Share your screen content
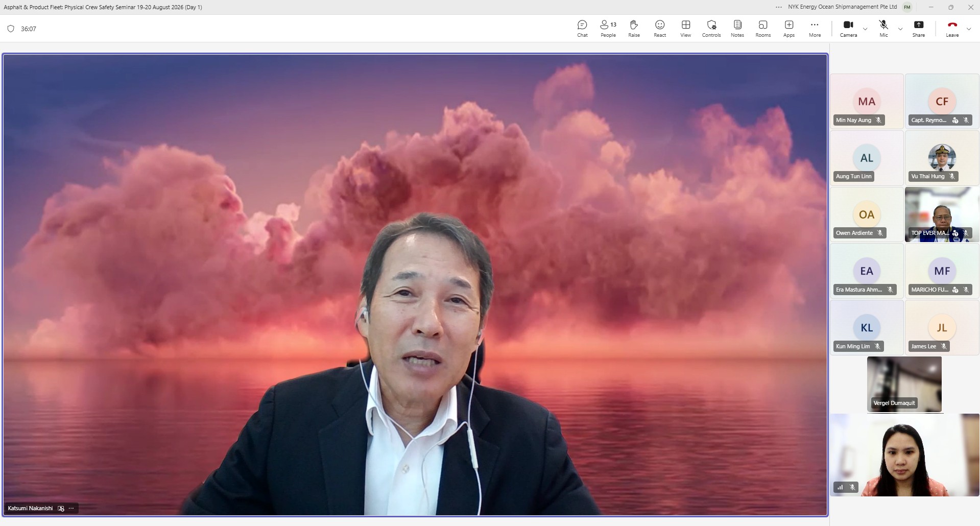The width and height of the screenshot is (980, 526). [x=919, y=29]
